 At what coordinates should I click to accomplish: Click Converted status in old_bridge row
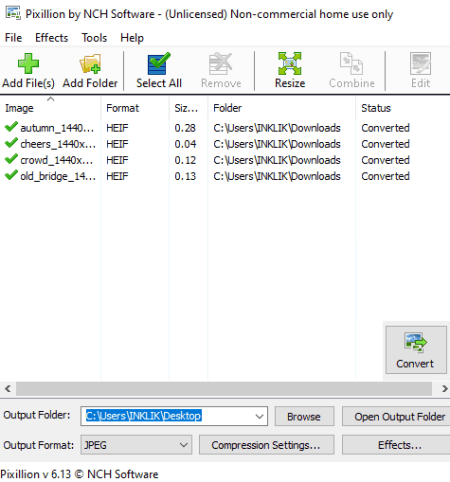[x=385, y=176]
